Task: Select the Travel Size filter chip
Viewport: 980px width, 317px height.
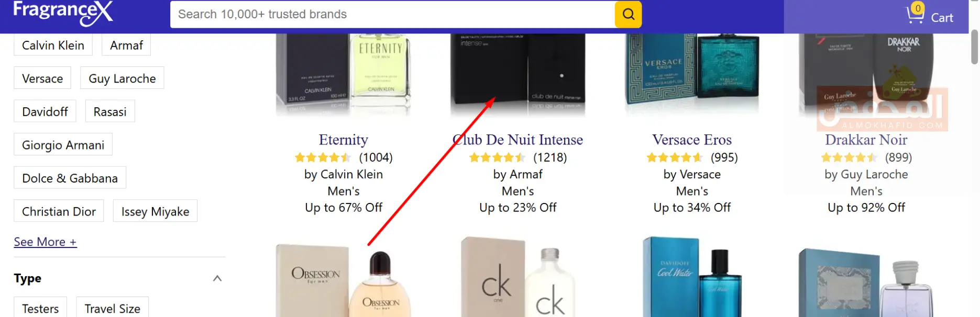Action: click(113, 308)
